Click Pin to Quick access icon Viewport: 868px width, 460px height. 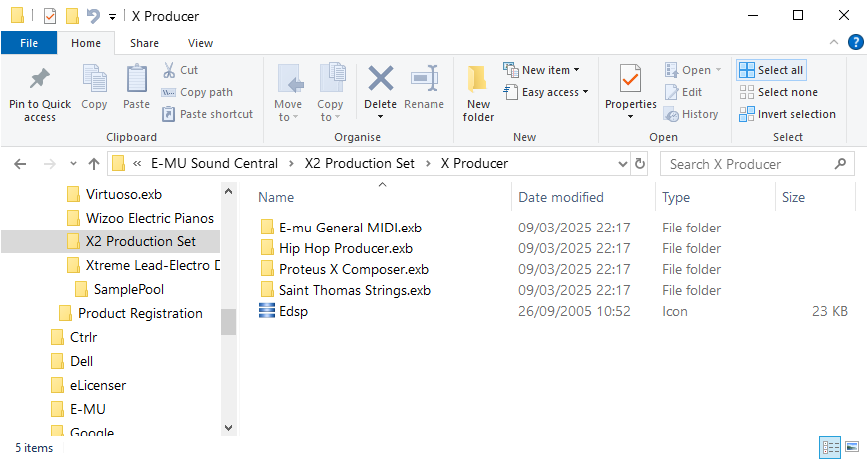39,79
